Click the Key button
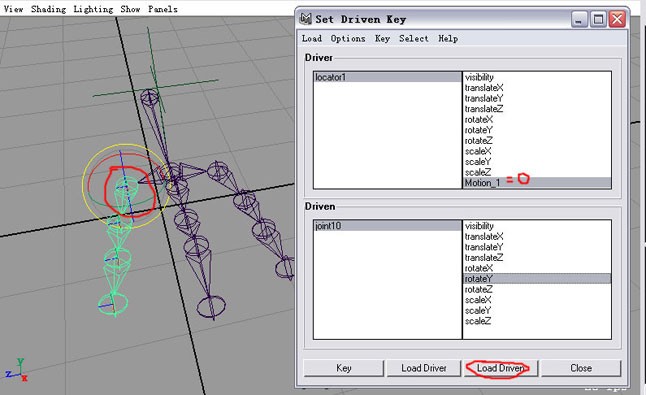This screenshot has height=395, width=646. [344, 368]
